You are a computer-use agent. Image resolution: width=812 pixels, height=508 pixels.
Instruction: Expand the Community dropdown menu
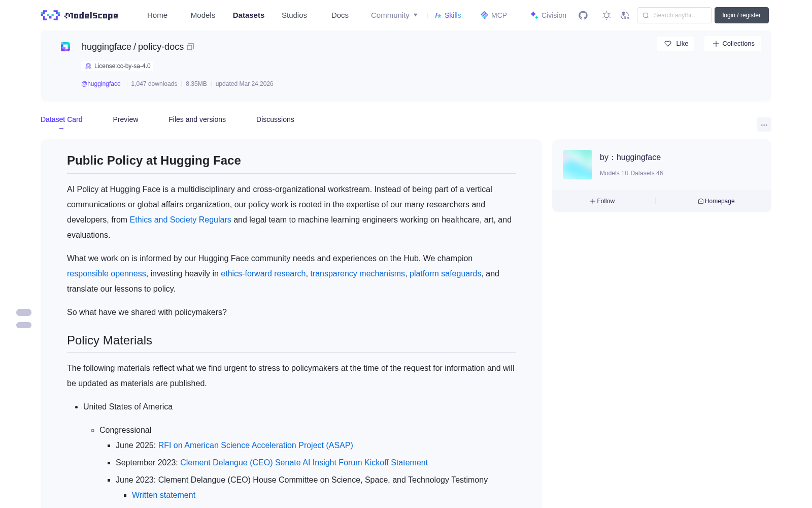(x=394, y=15)
